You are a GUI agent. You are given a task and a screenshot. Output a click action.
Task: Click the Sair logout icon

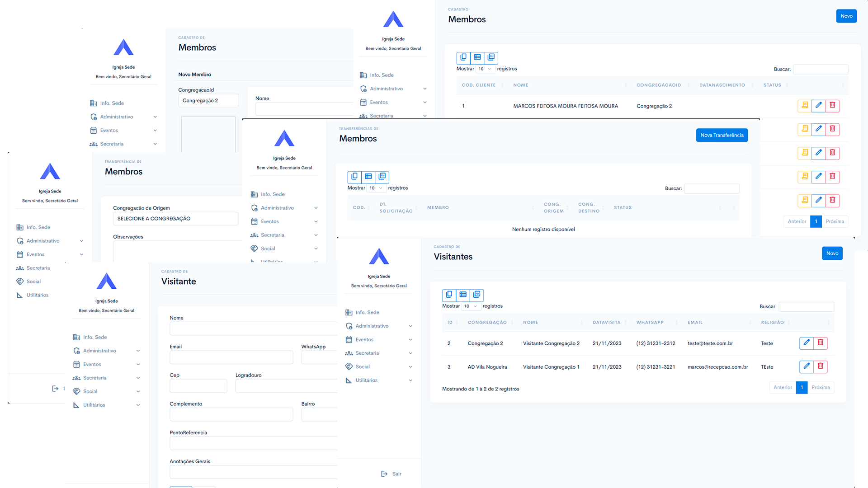[x=384, y=474]
